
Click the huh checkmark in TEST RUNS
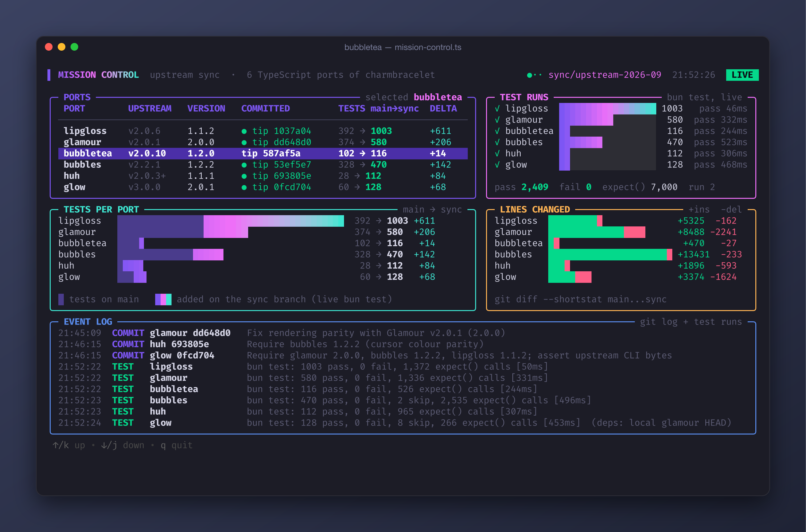pyautogui.click(x=497, y=153)
